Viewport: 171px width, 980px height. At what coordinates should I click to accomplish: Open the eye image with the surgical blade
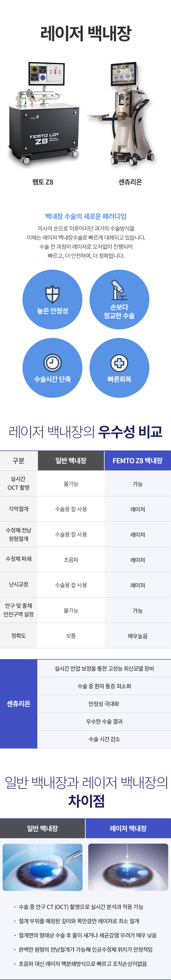point(43,867)
